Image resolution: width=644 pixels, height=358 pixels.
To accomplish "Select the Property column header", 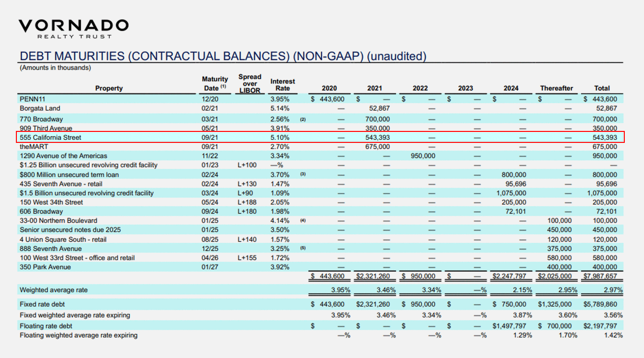I will point(109,88).
